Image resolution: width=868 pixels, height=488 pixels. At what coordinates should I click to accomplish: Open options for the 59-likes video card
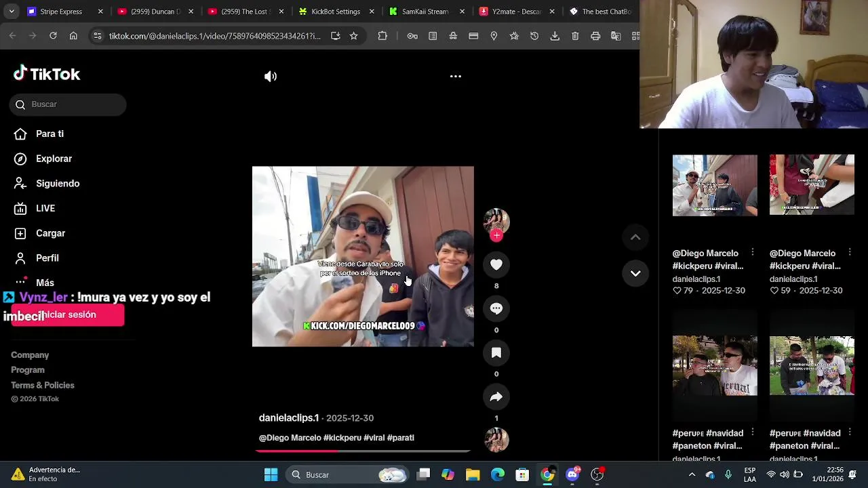850,253
